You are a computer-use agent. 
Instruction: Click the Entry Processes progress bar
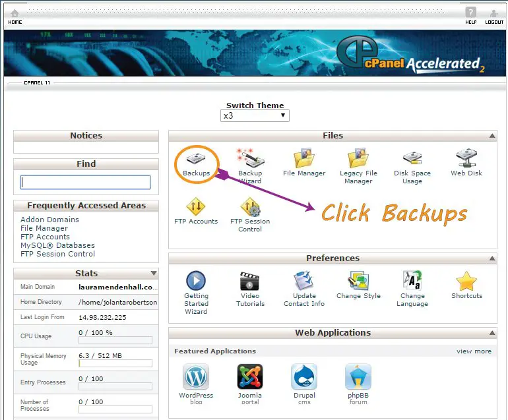point(115,386)
